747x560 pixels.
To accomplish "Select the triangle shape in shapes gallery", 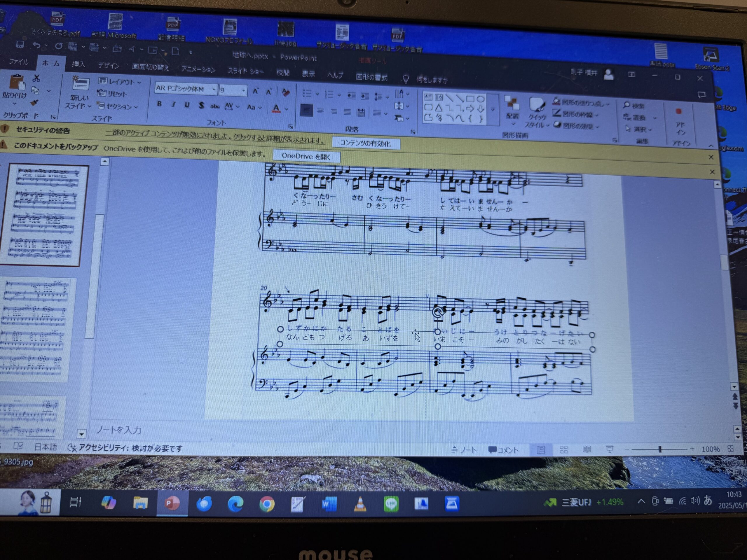I will coord(438,108).
